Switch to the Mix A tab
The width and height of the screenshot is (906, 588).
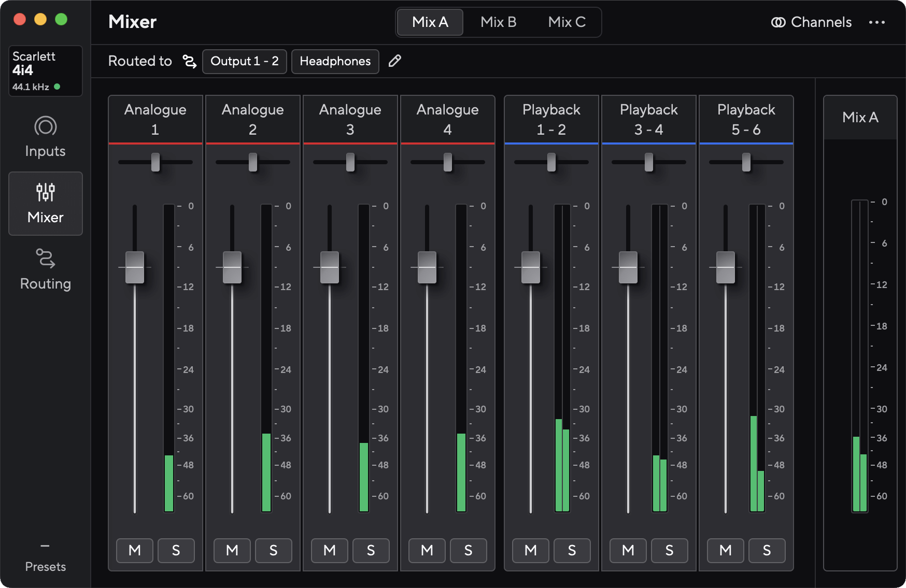click(430, 22)
